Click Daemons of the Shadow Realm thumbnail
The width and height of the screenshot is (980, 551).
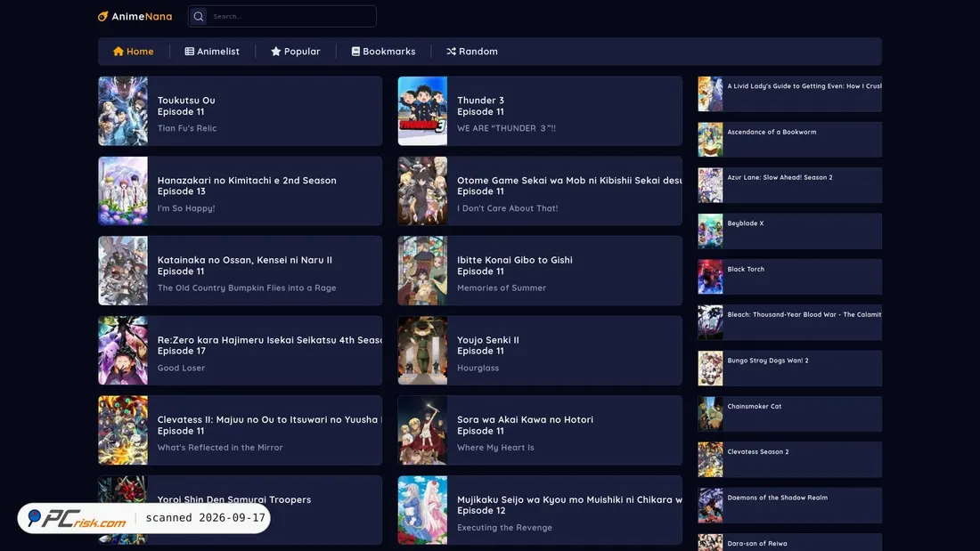(710, 506)
